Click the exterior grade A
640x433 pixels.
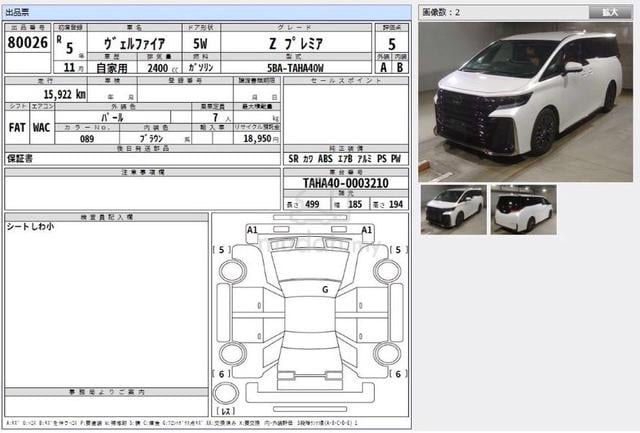click(383, 68)
